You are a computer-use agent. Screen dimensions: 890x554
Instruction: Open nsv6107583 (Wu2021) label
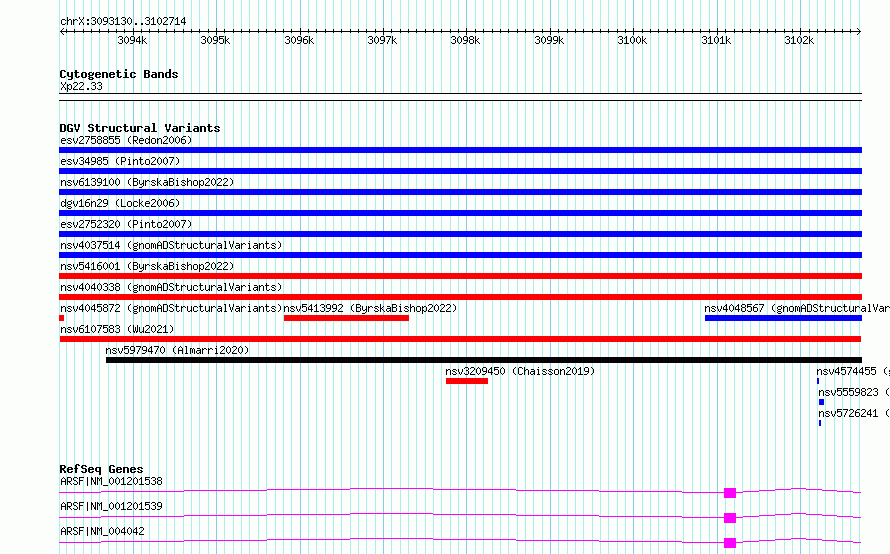[117, 329]
